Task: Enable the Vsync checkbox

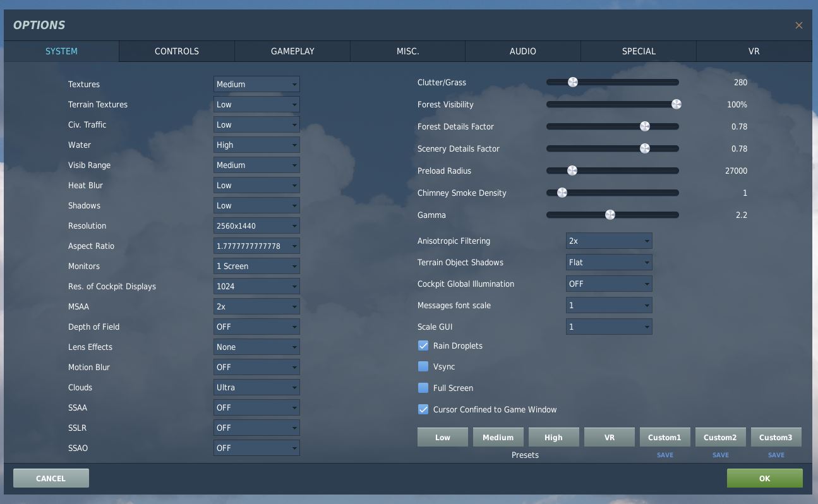Action: [x=423, y=367]
